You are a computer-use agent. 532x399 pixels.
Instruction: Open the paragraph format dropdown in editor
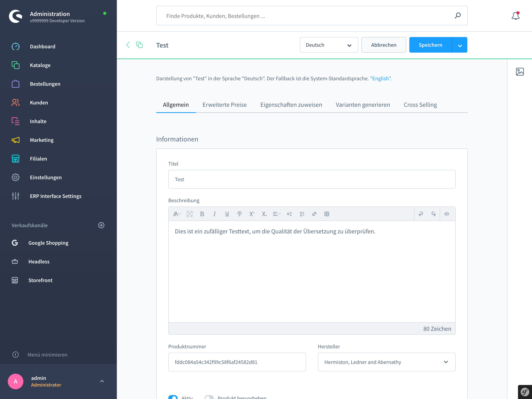(x=177, y=214)
